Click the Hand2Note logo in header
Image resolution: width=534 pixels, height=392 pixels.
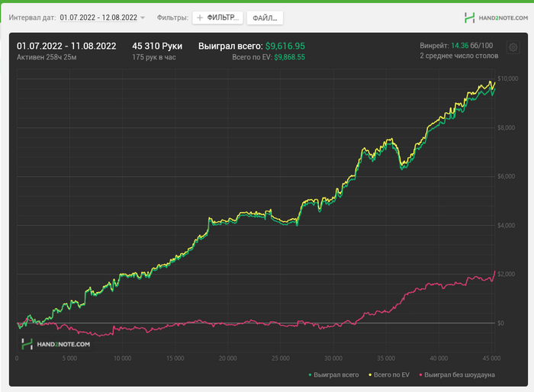click(x=496, y=18)
